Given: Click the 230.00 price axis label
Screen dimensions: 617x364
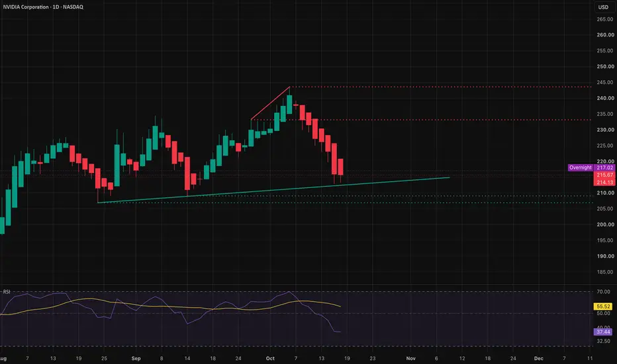Looking at the screenshot, I should [x=605, y=130].
